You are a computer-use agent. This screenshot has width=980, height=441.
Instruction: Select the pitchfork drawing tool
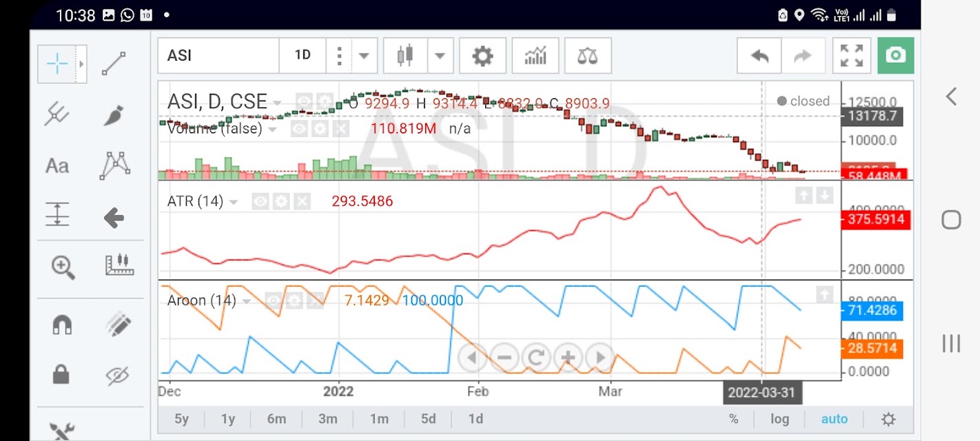tap(57, 114)
